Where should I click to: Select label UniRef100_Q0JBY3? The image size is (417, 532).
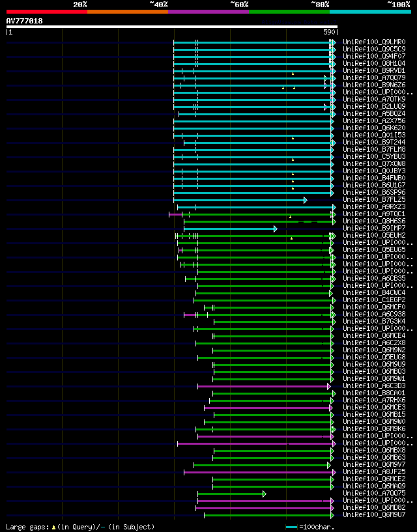374,171
